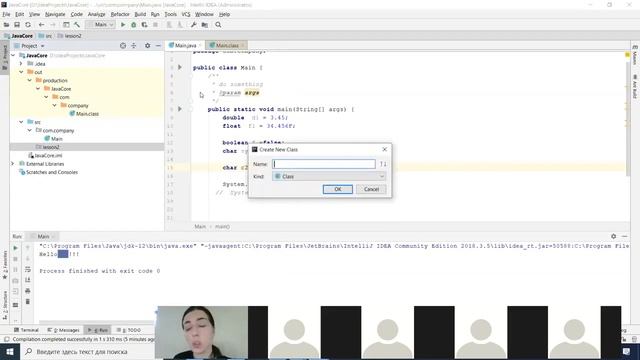Open File menu
This screenshot has width=640, height=360.
tap(6, 14)
